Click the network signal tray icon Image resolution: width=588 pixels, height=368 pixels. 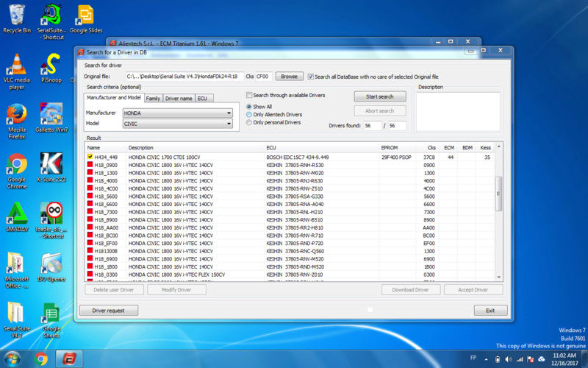[x=520, y=359]
